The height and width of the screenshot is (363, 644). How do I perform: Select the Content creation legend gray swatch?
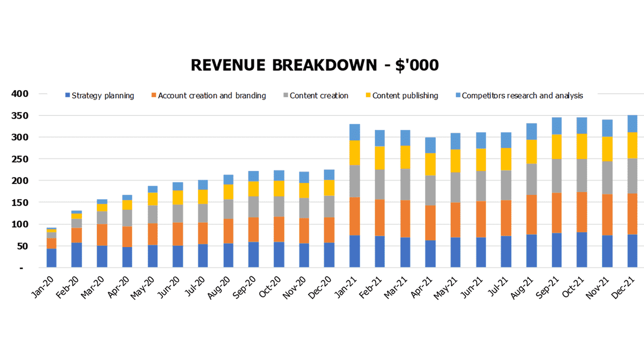(286, 95)
